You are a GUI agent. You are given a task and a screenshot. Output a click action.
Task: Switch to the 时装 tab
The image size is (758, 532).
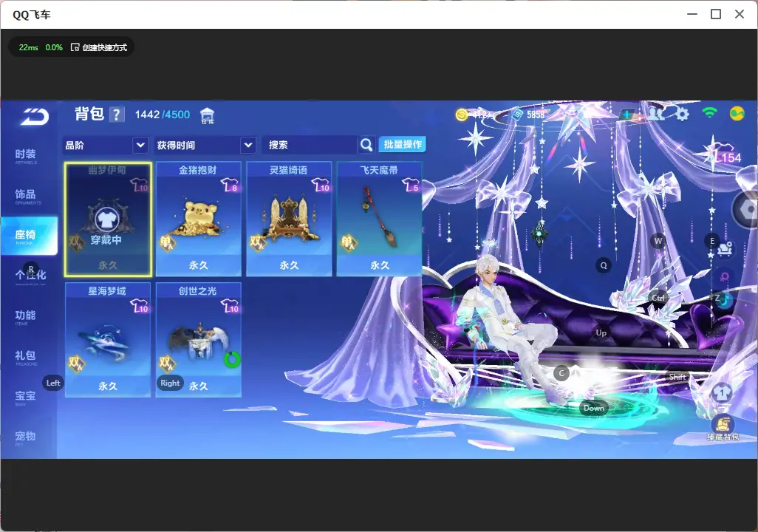(25, 156)
